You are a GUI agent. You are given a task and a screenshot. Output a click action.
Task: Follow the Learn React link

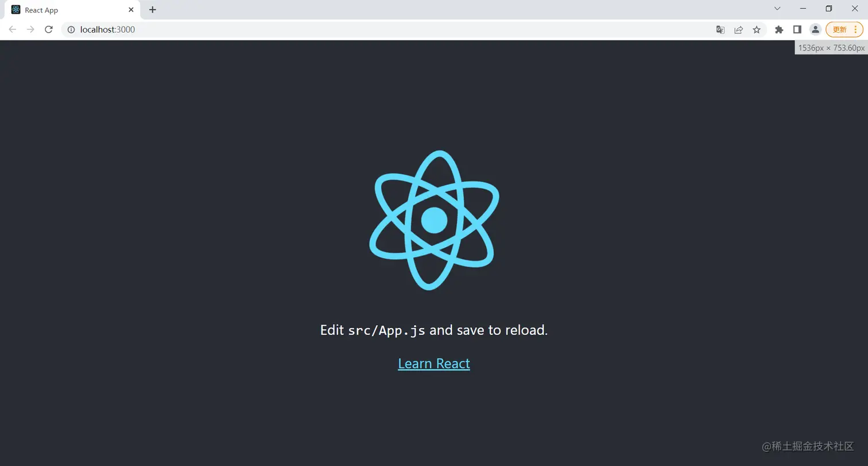(434, 363)
